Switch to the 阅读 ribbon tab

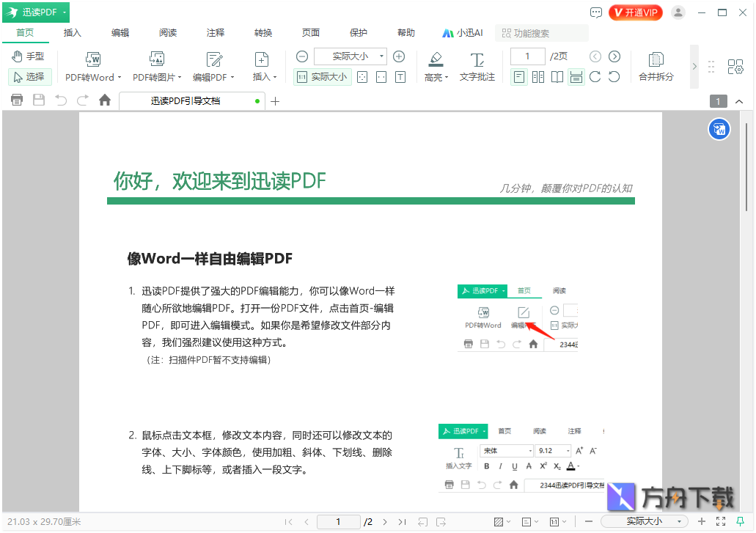tap(168, 33)
